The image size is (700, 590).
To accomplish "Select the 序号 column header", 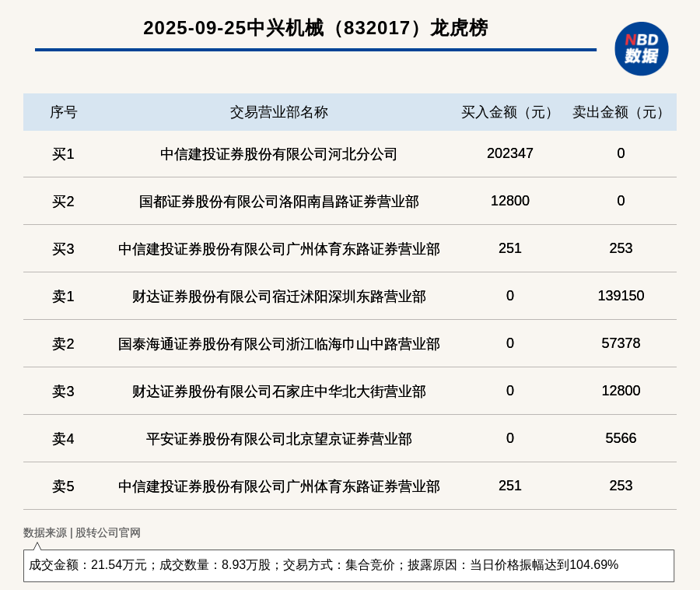I will click(63, 112).
